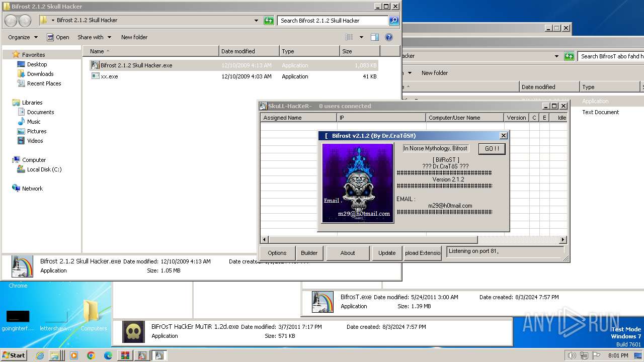Sort by Assigned Name column in SkuLL-HacKeR
Screen dimensions: 644x362
(x=298, y=118)
